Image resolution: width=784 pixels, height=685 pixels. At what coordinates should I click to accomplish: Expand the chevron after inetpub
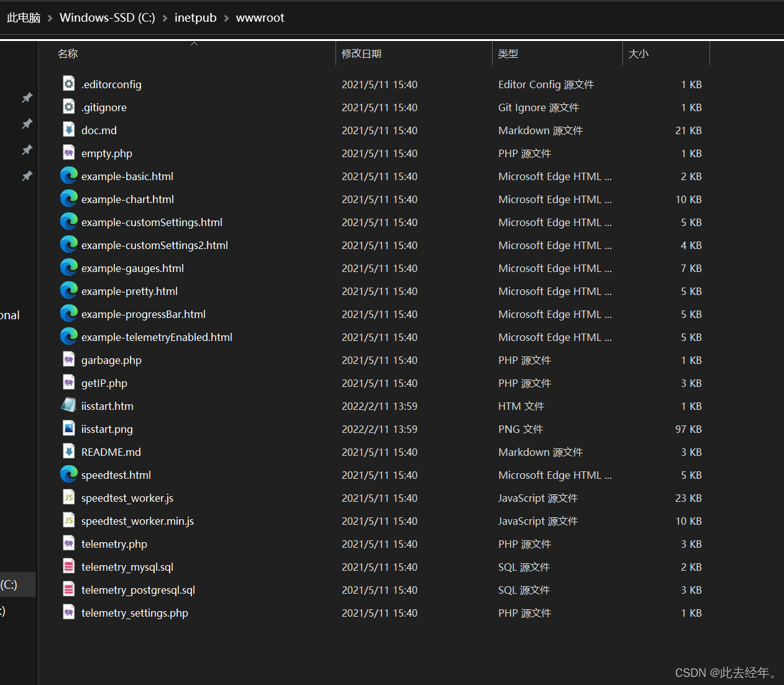[x=226, y=19]
